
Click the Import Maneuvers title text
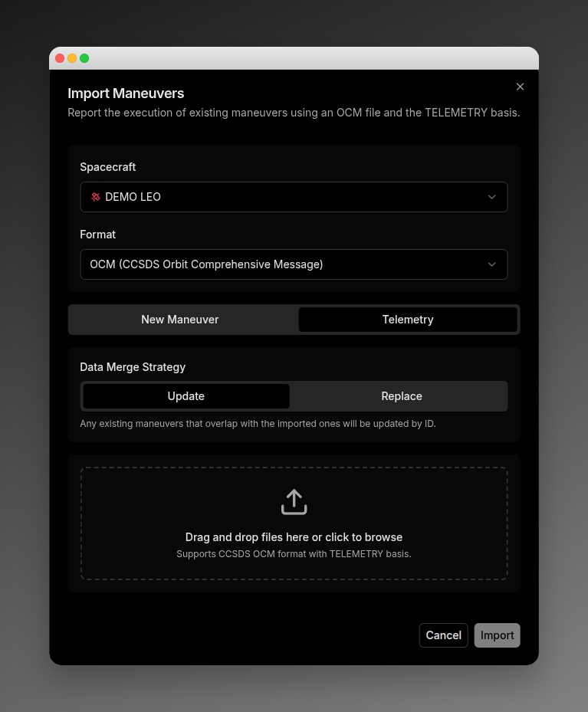[x=126, y=94]
